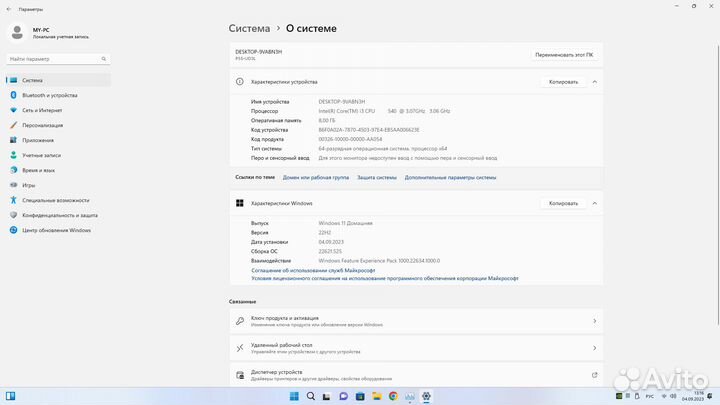Switch input language РУС in tray
The image size is (720, 405).
pyautogui.click(x=650, y=396)
